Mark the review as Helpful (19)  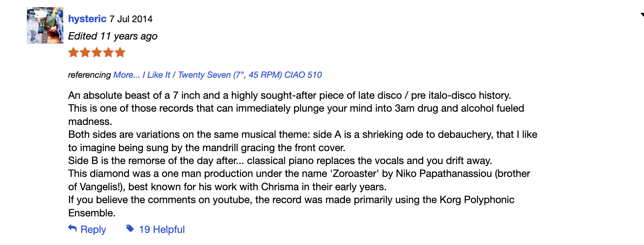(x=161, y=229)
